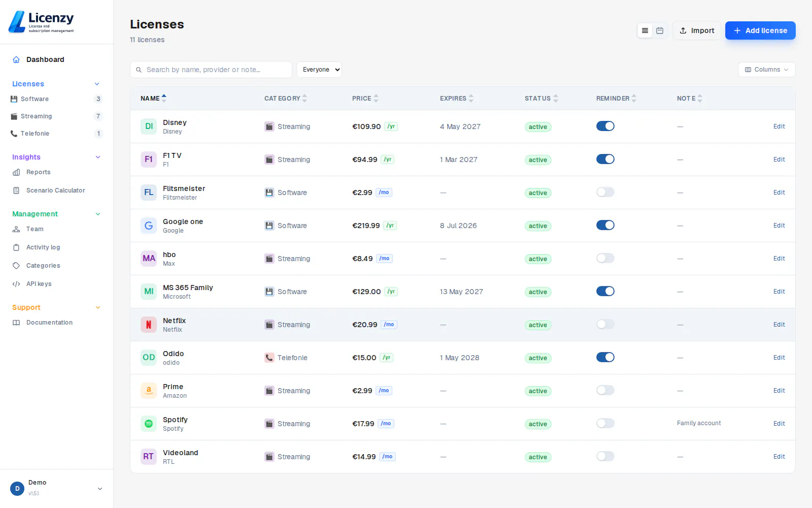Disable reminder for Disney
This screenshot has height=508, width=812.
coord(605,126)
